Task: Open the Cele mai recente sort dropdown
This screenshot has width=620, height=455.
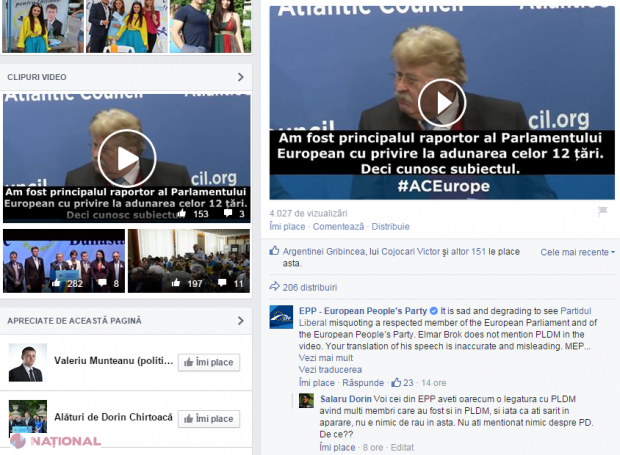Action: tap(578, 252)
